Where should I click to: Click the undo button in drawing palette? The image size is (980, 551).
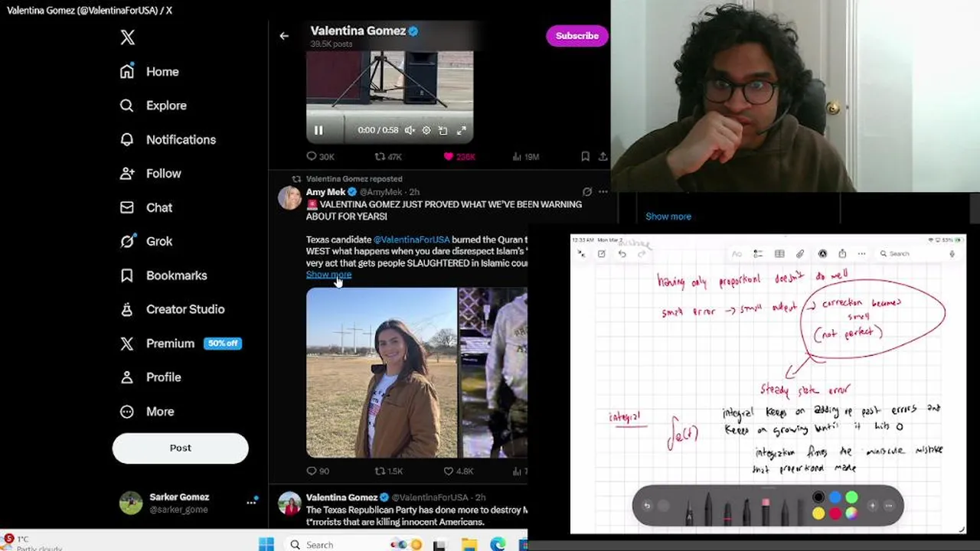pos(647,506)
